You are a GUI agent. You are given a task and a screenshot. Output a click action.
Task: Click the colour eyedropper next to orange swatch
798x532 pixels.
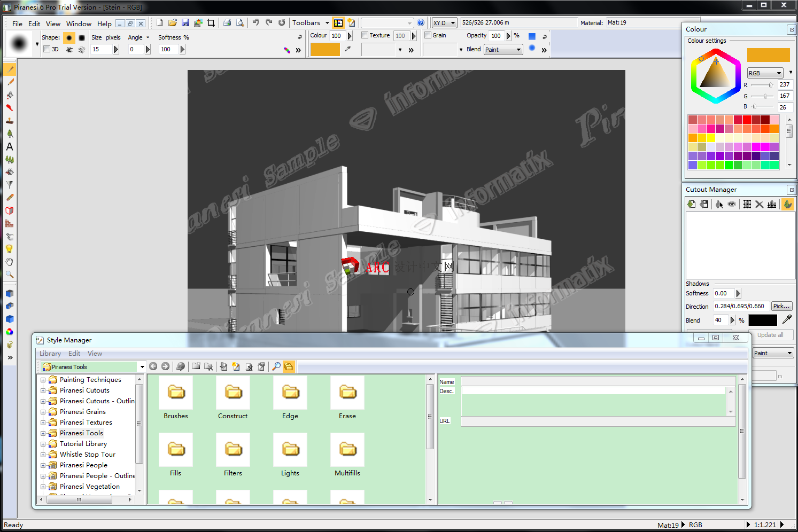point(347,49)
